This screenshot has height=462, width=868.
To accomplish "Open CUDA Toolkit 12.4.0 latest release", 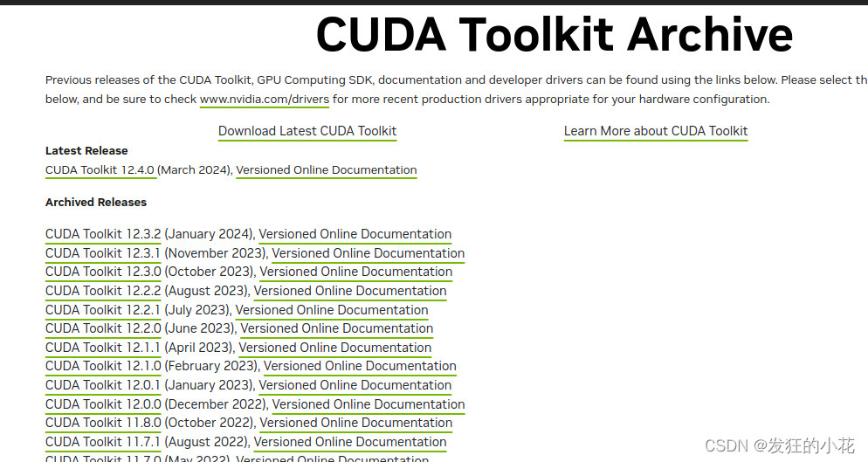I will click(100, 170).
